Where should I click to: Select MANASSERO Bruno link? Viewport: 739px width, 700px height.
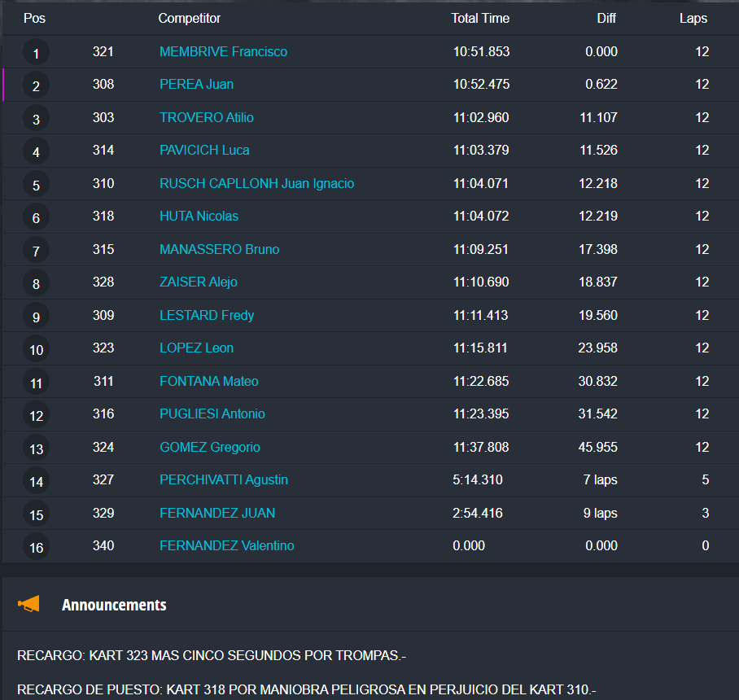click(219, 250)
